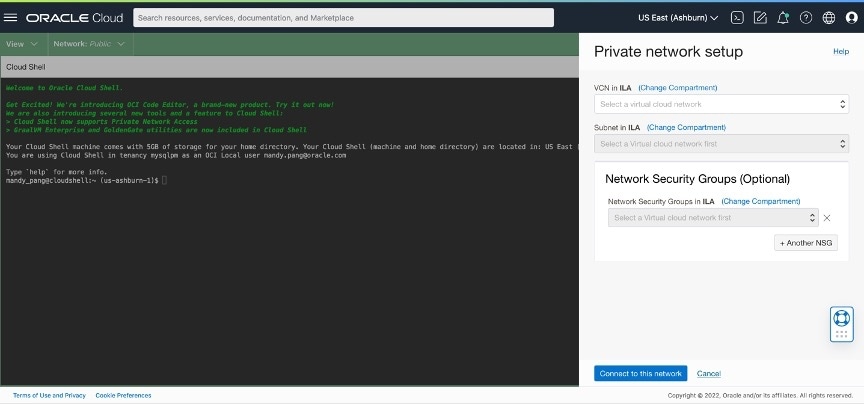
Task: Click Connect to this network button
Action: click(640, 373)
